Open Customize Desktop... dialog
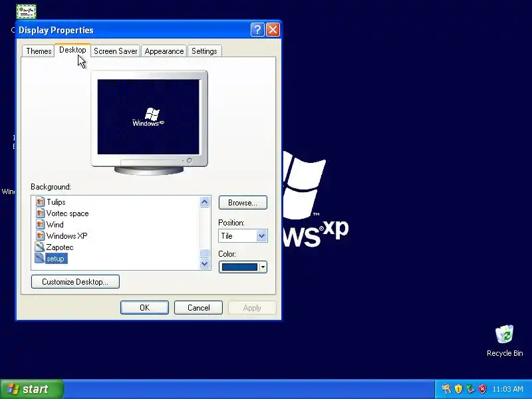Image resolution: width=532 pixels, height=399 pixels. [75, 281]
